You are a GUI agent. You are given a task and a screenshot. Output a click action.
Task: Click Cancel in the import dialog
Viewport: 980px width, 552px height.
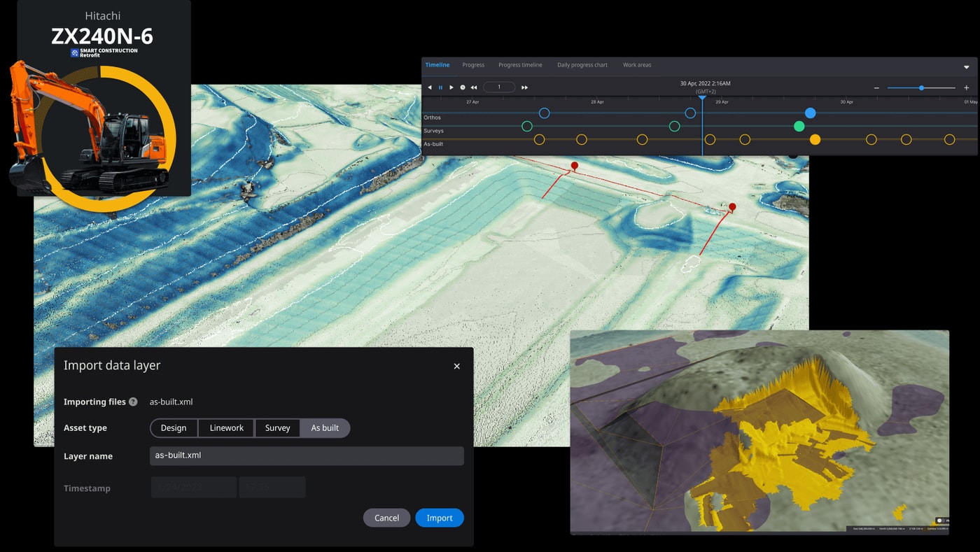click(x=387, y=518)
